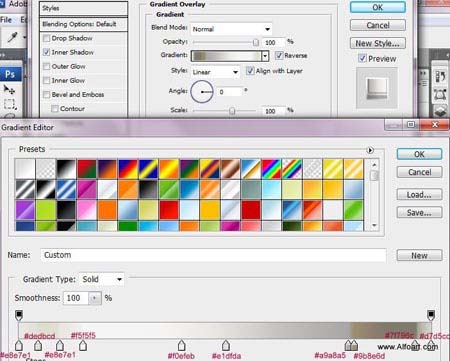Choose the foreground-to-transparent checkered preset

tap(46, 169)
